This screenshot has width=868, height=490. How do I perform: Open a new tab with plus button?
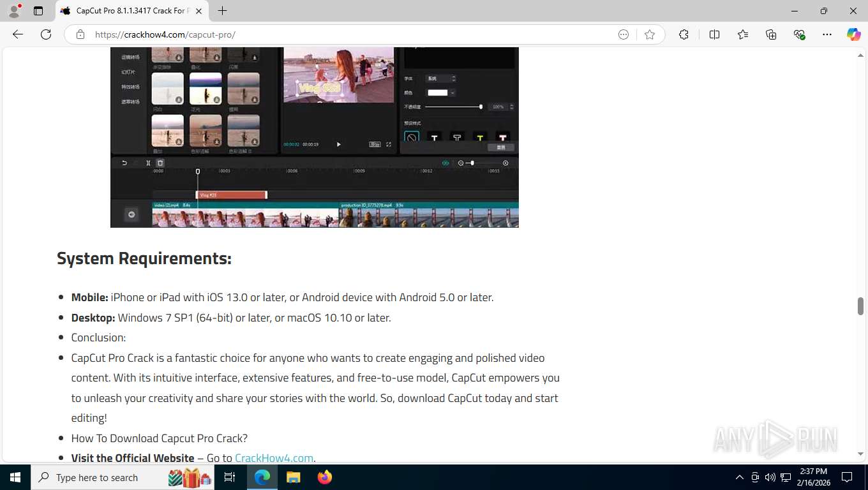222,11
